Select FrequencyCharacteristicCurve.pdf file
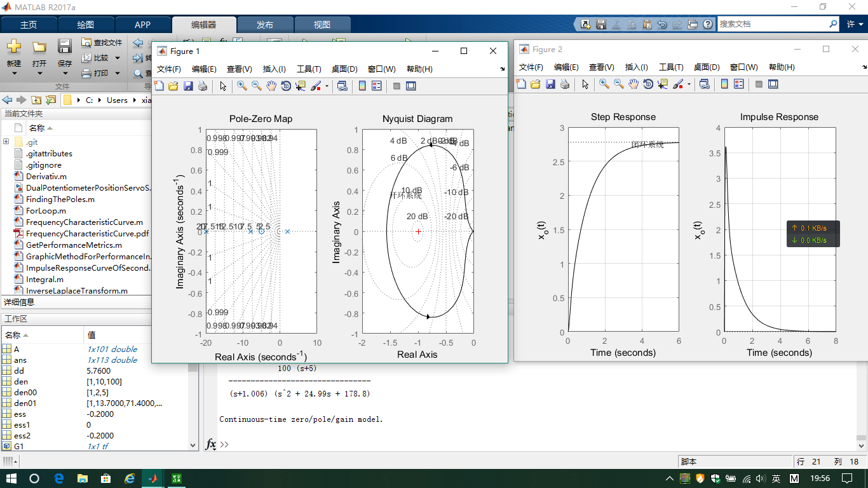868x488 pixels. 87,233
